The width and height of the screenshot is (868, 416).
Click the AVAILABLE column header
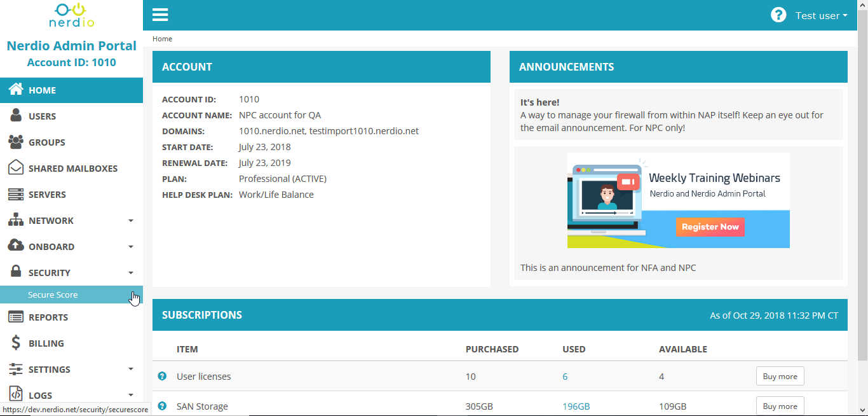(x=683, y=349)
